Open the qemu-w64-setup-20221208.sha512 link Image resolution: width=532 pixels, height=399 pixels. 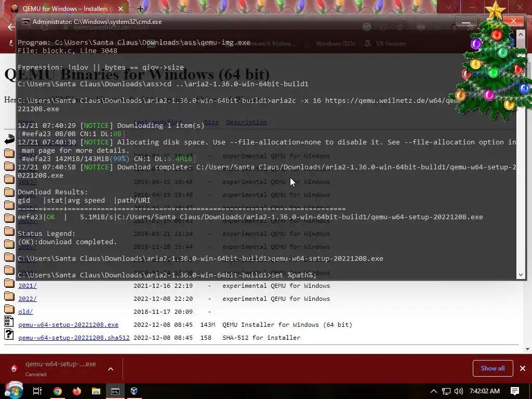point(74,338)
